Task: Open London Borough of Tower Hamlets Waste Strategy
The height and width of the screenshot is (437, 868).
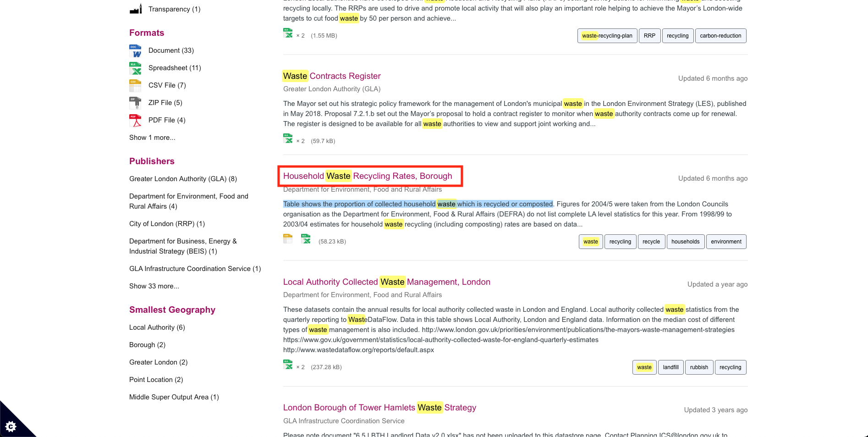Action: 379,408
